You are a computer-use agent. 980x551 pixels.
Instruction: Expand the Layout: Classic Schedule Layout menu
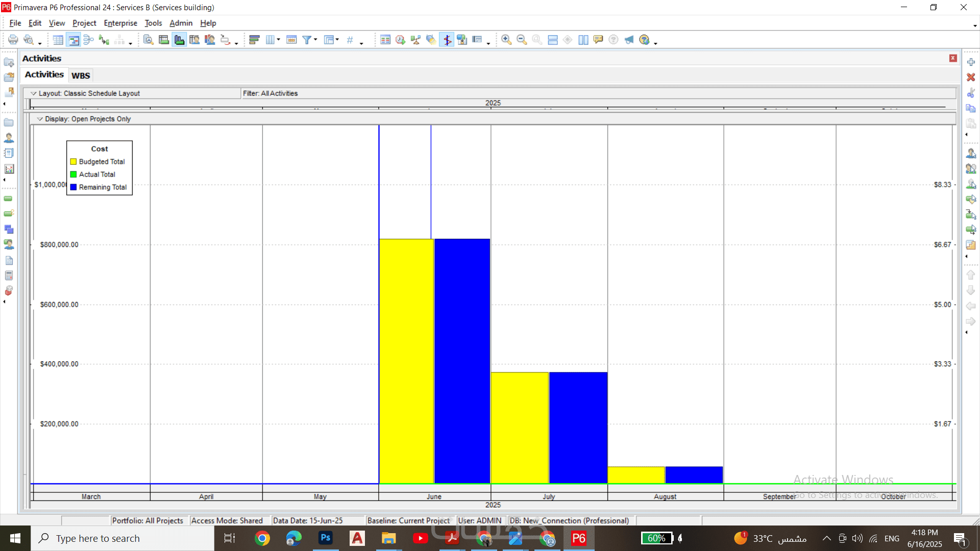(34, 93)
